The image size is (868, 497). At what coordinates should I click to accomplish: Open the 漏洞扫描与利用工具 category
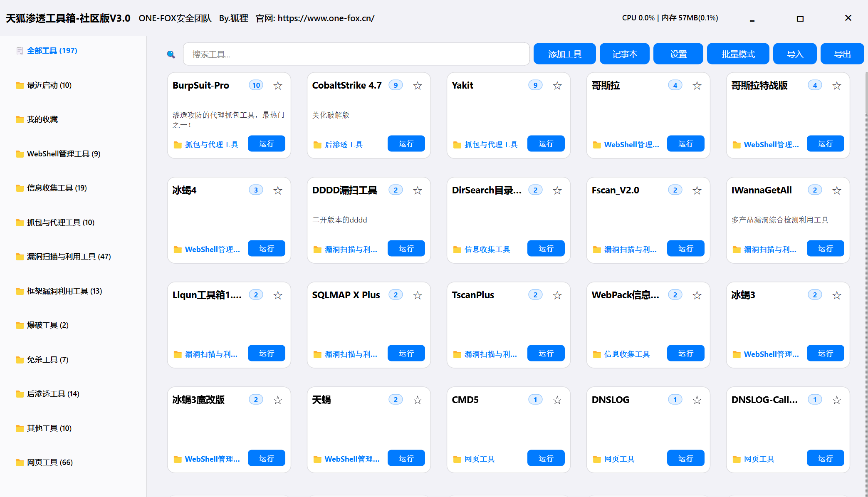(69, 257)
